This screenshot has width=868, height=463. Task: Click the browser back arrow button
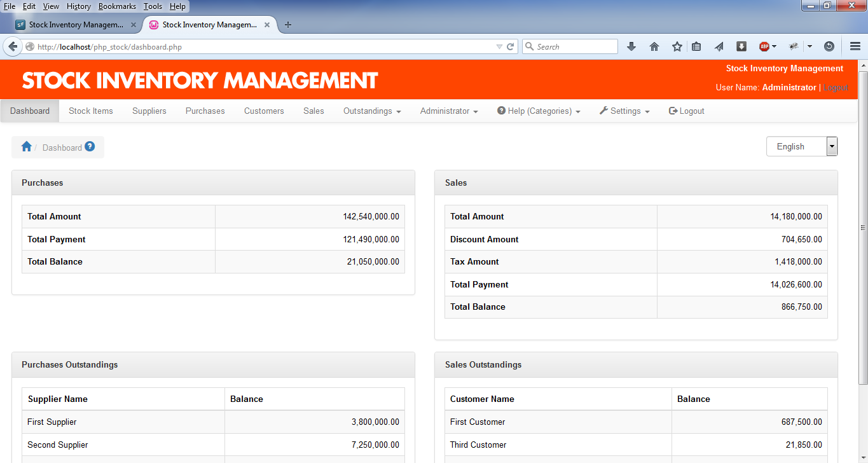coord(13,46)
